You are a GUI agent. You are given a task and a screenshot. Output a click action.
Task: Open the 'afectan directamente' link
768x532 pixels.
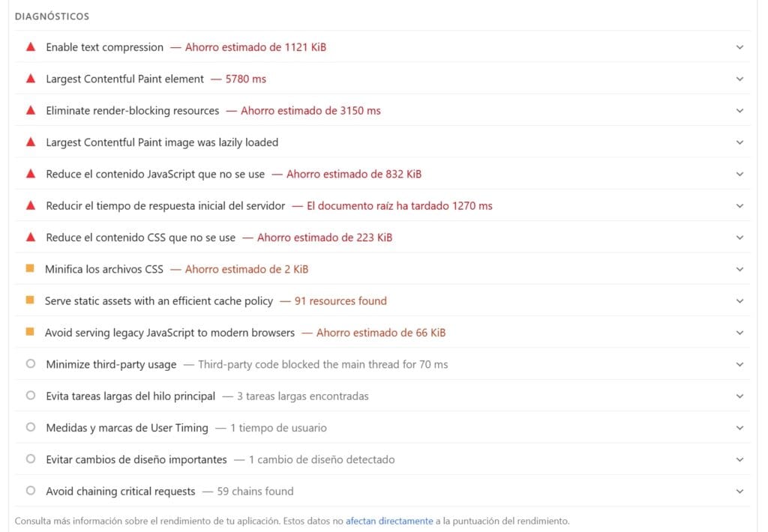point(389,521)
